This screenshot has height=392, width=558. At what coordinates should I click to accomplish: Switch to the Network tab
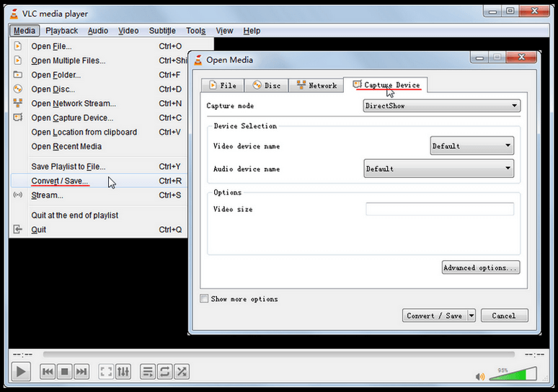coord(316,85)
